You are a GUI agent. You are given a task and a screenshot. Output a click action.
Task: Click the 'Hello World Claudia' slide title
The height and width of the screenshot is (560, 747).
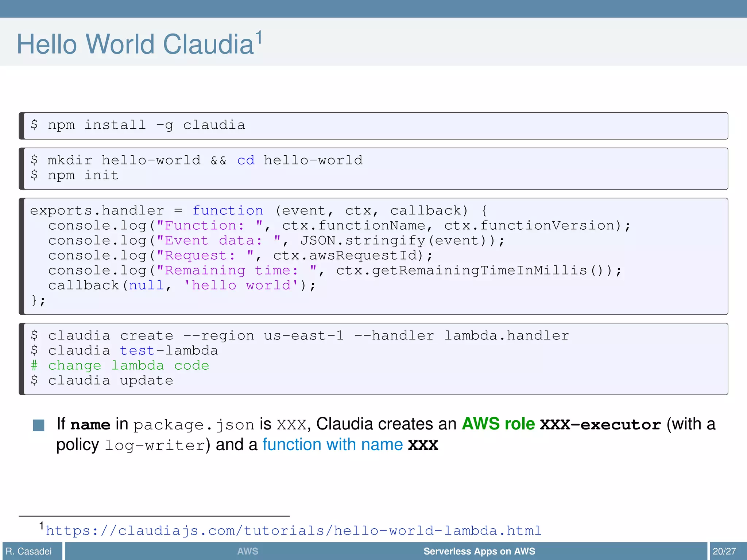click(x=135, y=44)
